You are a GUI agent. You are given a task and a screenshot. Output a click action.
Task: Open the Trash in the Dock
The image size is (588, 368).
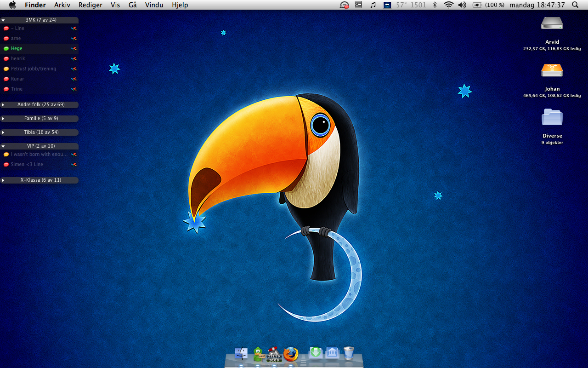(349, 353)
